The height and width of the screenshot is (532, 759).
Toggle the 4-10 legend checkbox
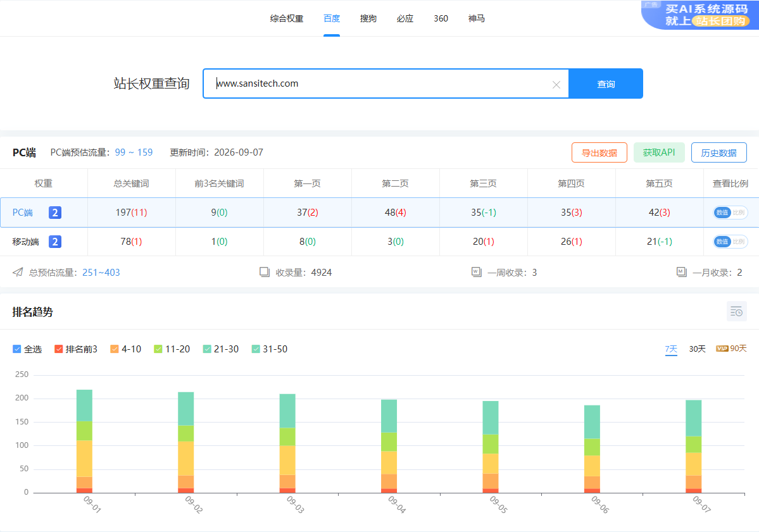pos(115,349)
